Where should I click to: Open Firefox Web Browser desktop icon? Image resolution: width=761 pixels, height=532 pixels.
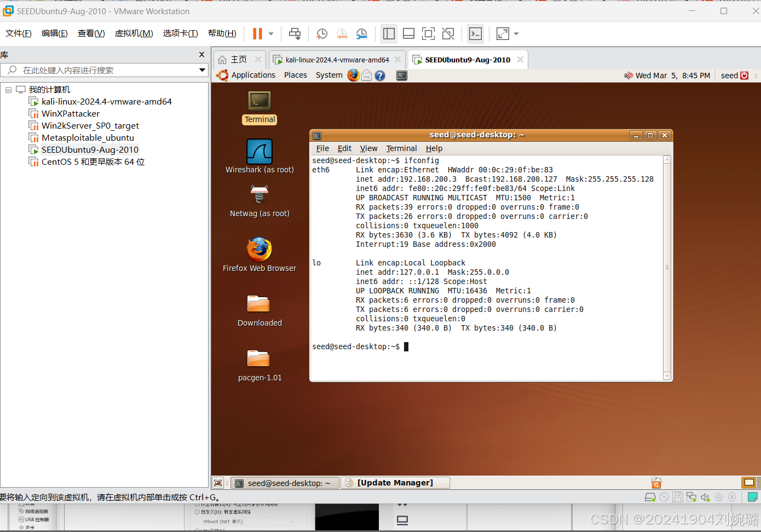tap(260, 255)
